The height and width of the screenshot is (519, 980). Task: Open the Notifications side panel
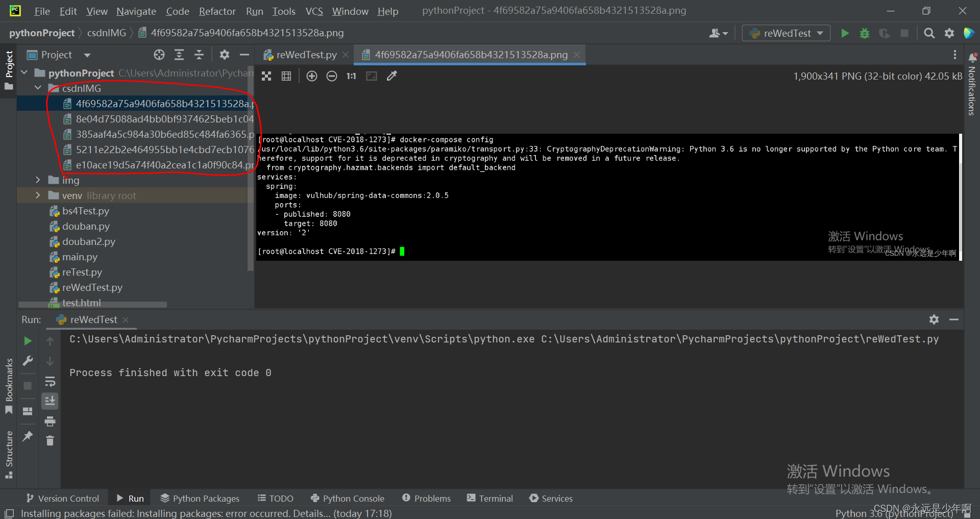972,84
